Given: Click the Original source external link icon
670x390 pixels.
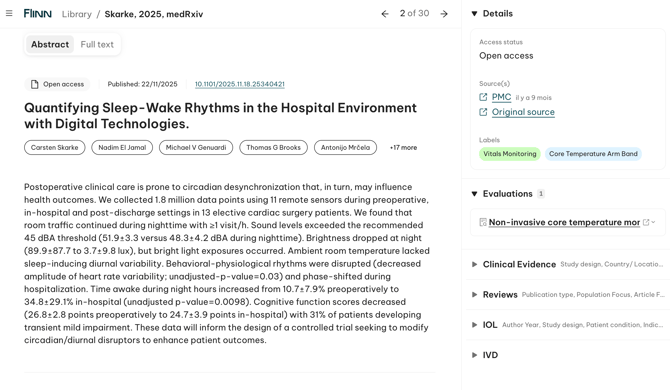Looking at the screenshot, I should point(483,112).
